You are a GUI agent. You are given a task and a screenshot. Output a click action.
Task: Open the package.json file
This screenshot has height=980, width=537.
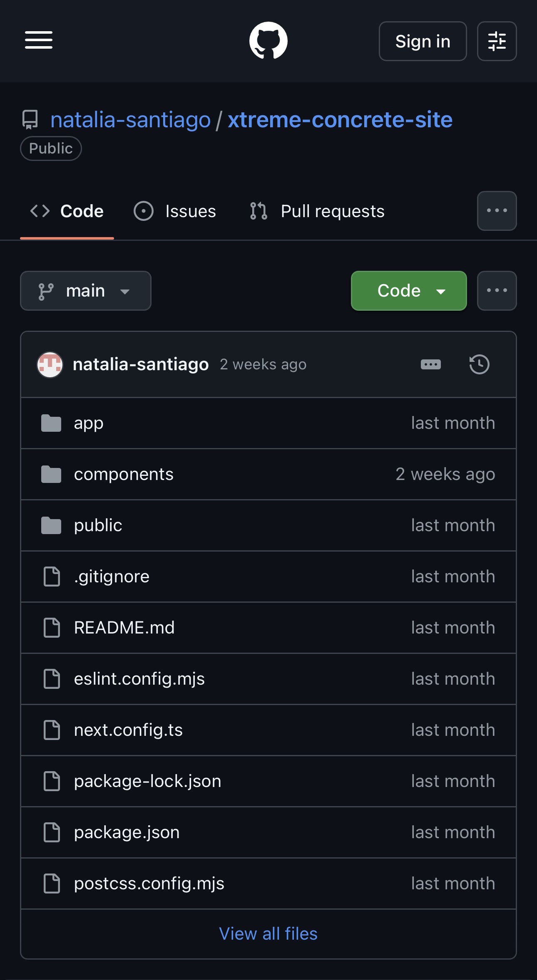coord(127,832)
